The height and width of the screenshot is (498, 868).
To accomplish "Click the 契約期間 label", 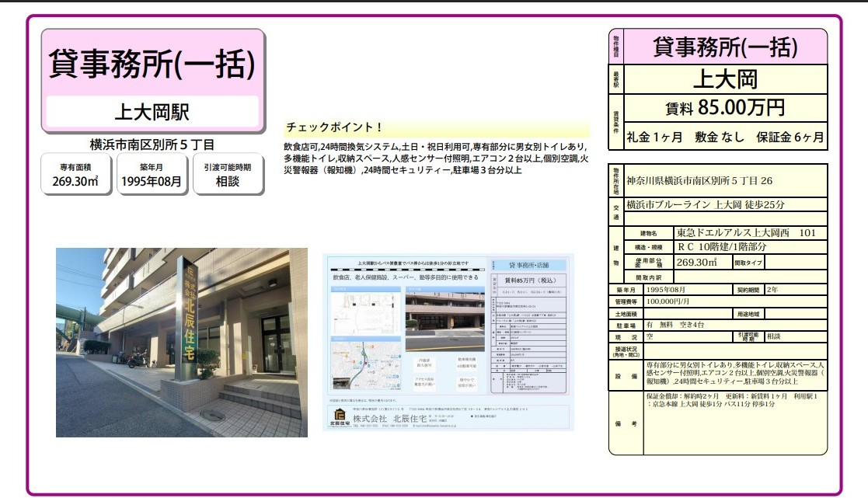I will 748,290.
